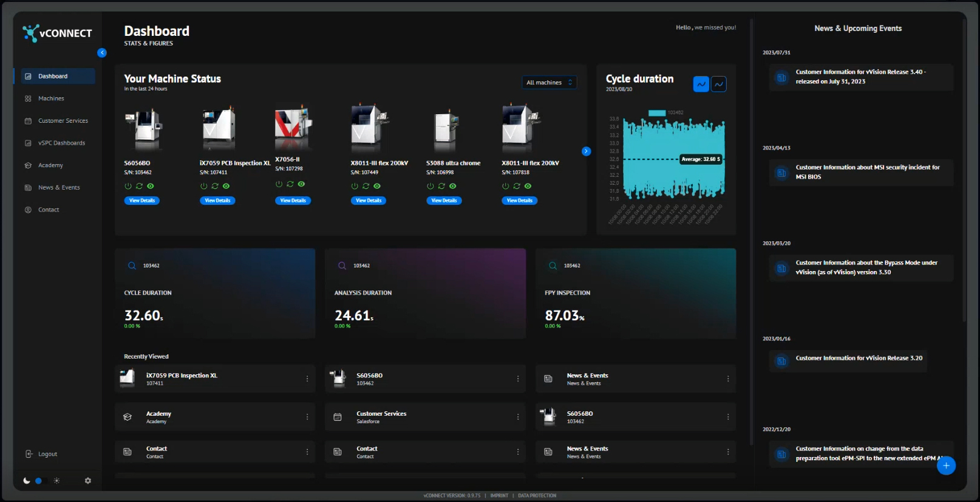980x502 pixels.
Task: Click the vCONNECT logo
Action: [57, 33]
